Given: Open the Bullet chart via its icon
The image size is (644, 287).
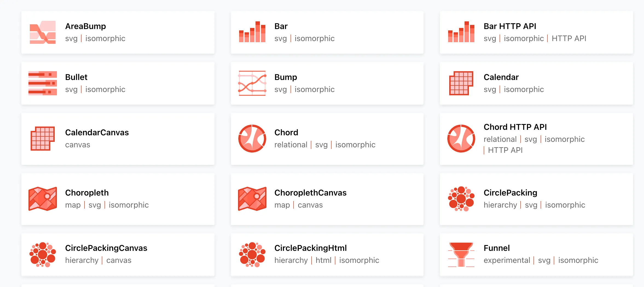Looking at the screenshot, I should coord(42,83).
